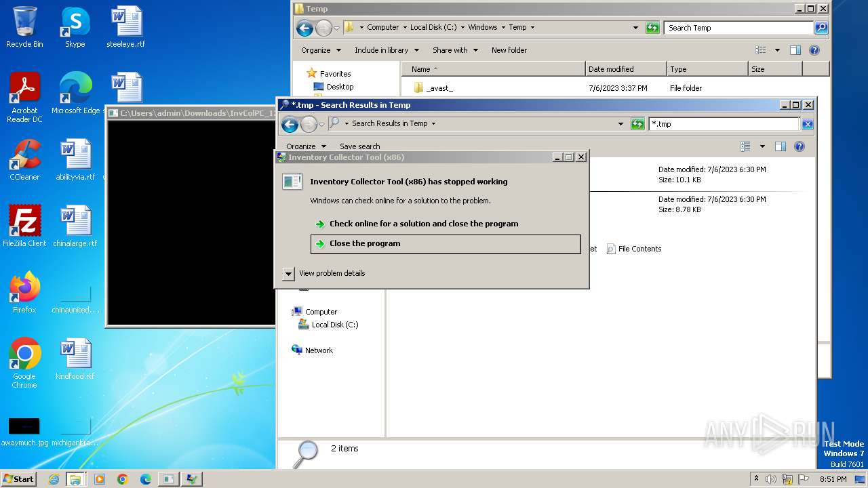Open abilityvia.rtf desktop file

click(75, 160)
